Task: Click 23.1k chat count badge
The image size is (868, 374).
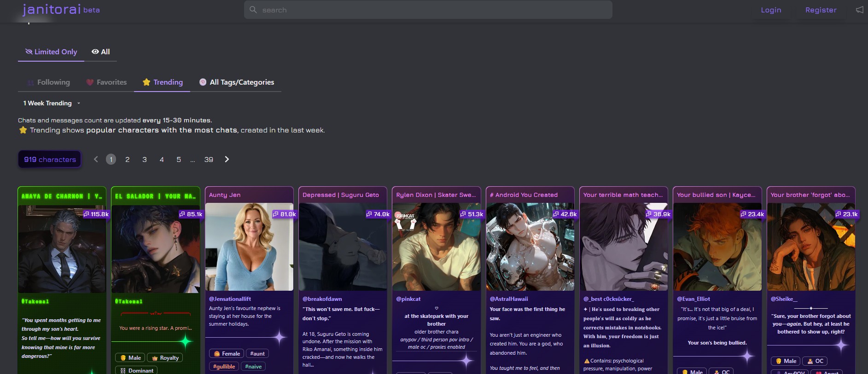Action: [x=846, y=214]
